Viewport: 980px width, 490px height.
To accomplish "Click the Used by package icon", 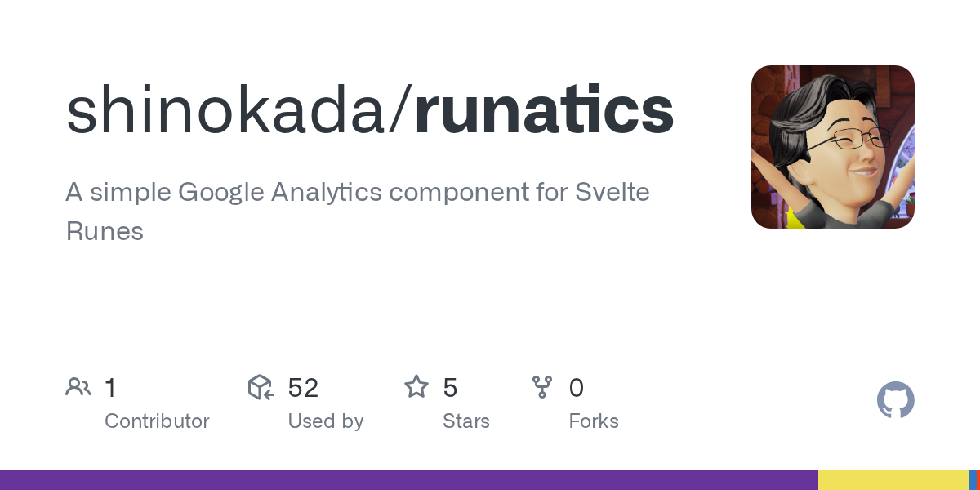I will (261, 387).
